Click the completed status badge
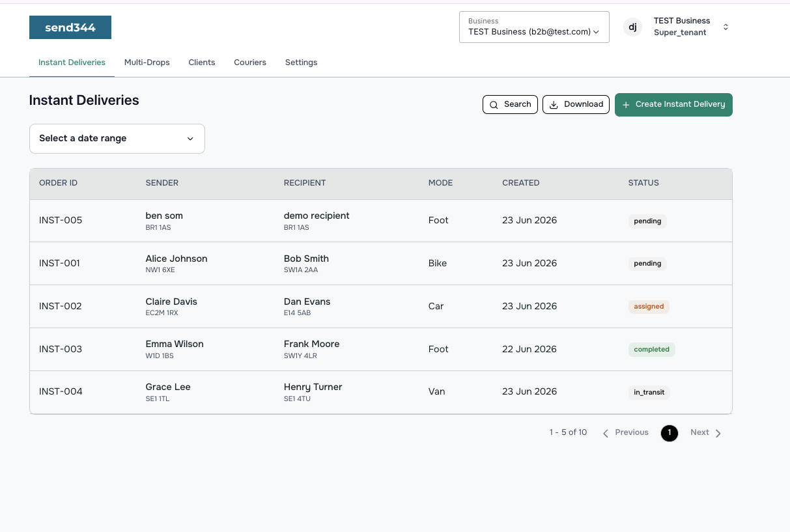 point(652,350)
